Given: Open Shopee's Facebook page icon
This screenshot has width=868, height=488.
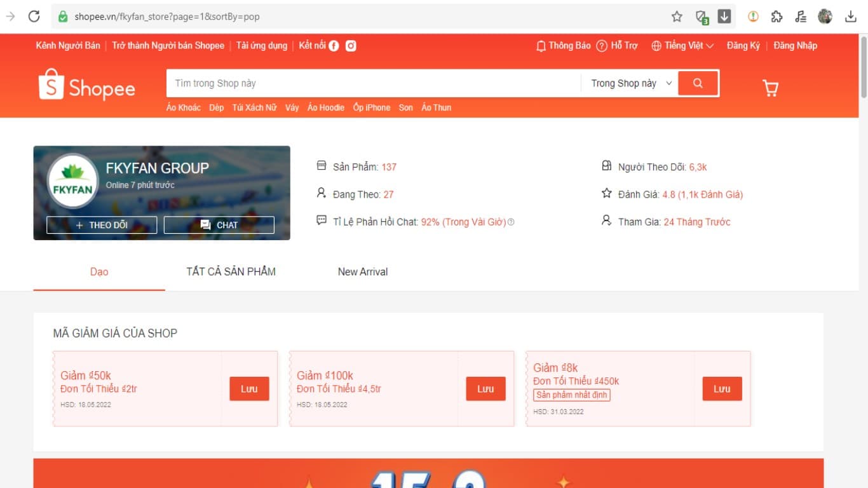Looking at the screenshot, I should coord(334,46).
